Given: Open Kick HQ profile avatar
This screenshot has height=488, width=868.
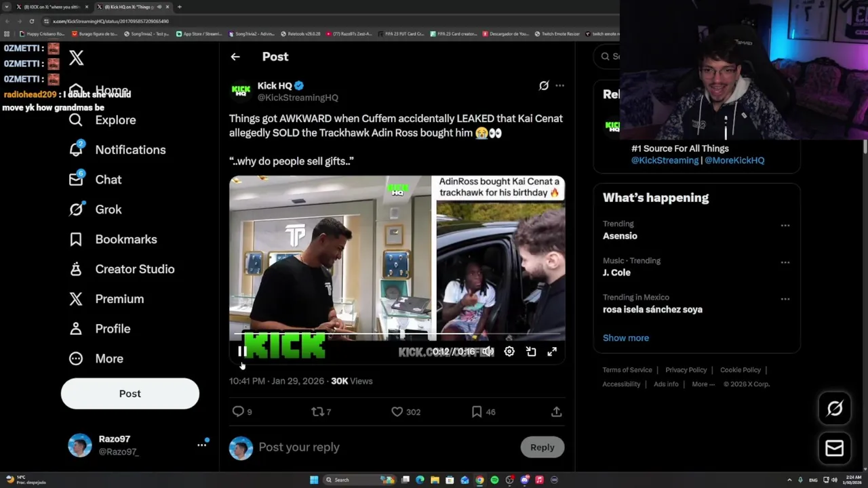Looking at the screenshot, I should point(241,91).
